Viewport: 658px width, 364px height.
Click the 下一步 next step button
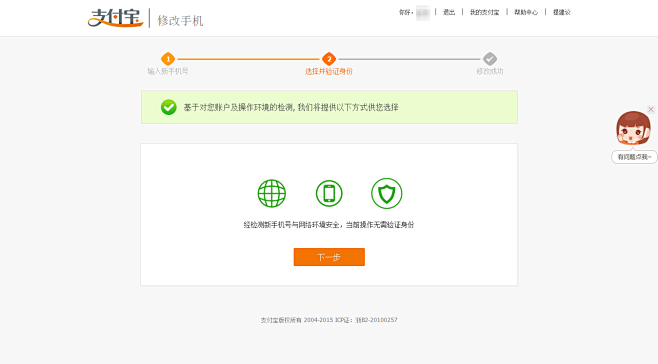pyautogui.click(x=329, y=257)
